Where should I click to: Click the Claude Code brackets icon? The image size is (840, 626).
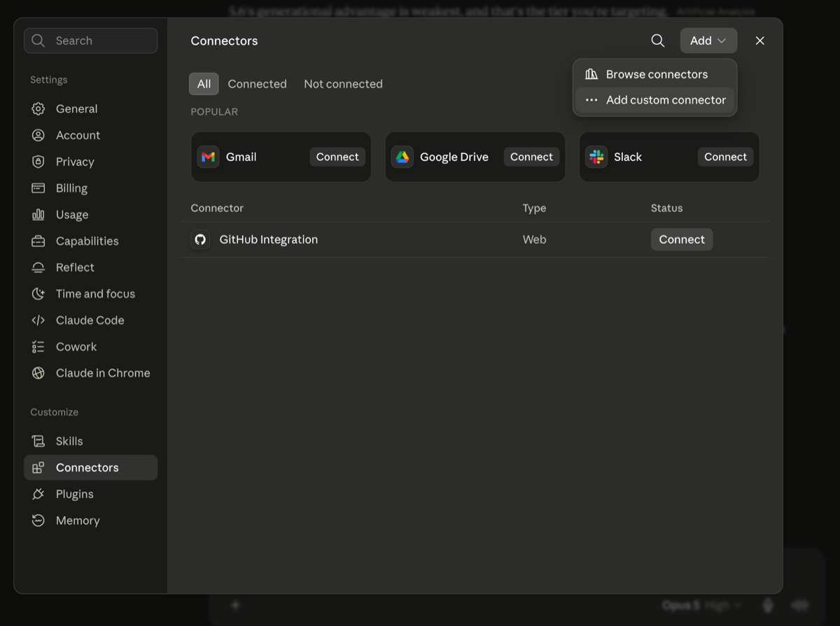[x=38, y=320]
